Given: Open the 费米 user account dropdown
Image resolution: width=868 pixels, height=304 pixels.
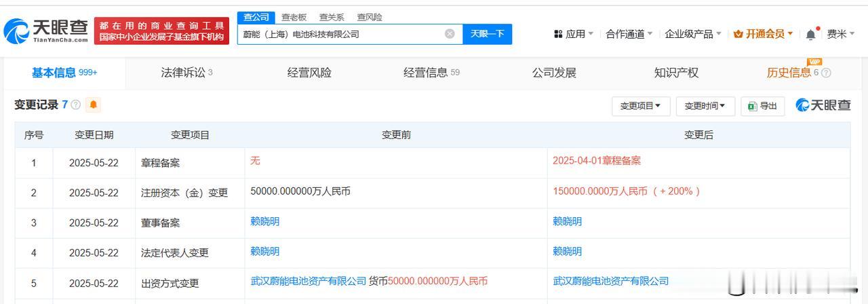Looking at the screenshot, I should pyautogui.click(x=841, y=34).
